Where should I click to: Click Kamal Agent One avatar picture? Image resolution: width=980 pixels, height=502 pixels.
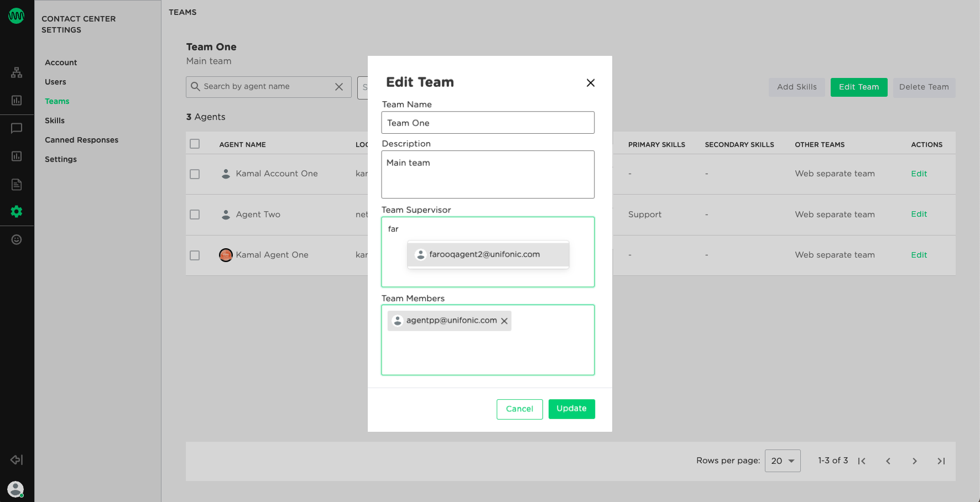[226, 255]
